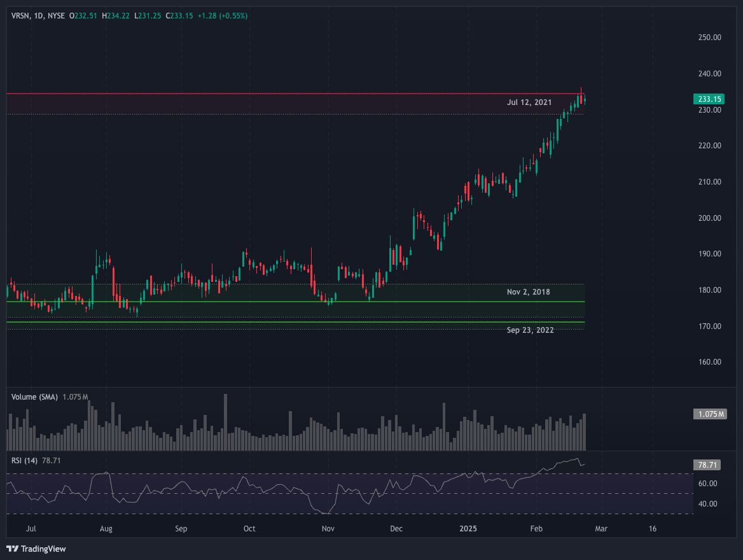The height and width of the screenshot is (560, 743).
Task: Click the 180.00 price axis label
Action: (709, 290)
